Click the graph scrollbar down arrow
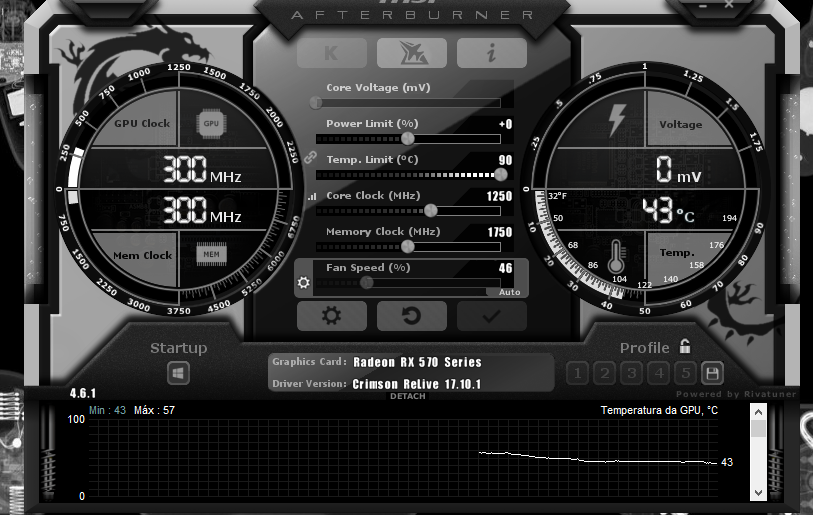This screenshot has height=515, width=813. click(x=759, y=493)
